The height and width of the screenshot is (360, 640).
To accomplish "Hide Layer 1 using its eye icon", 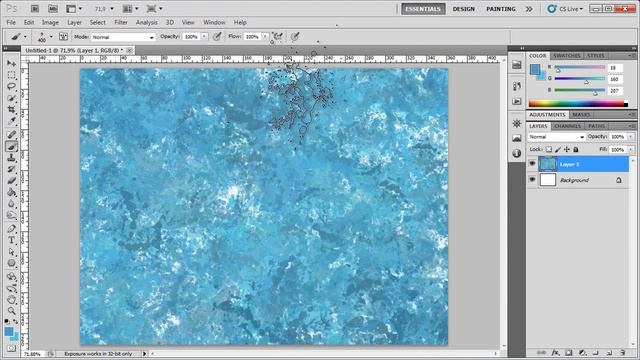I will (x=532, y=164).
